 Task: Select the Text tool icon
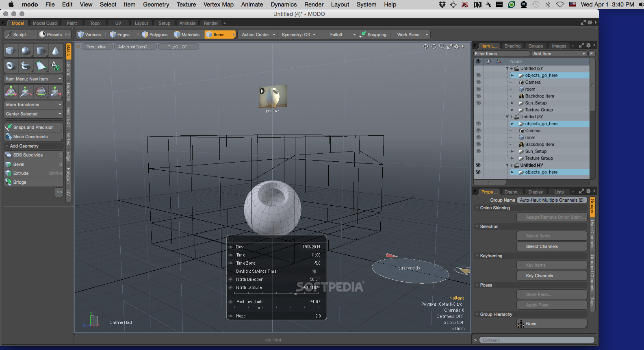56,65
